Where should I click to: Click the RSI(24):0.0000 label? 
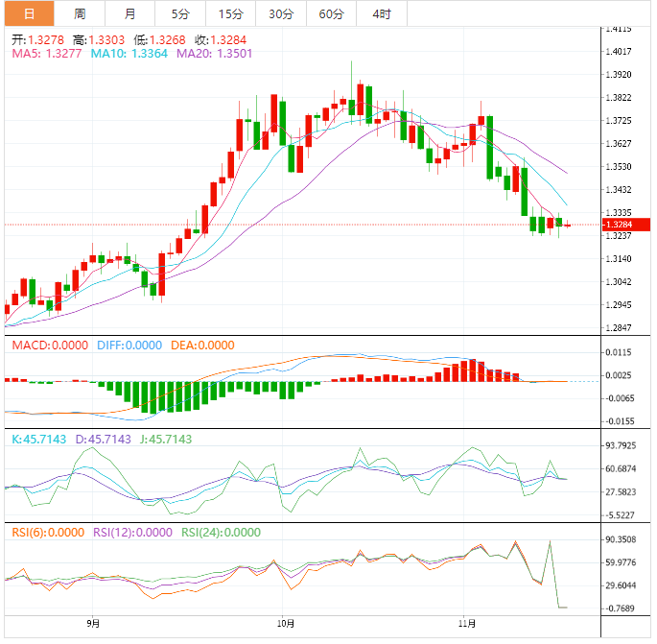click(x=221, y=533)
